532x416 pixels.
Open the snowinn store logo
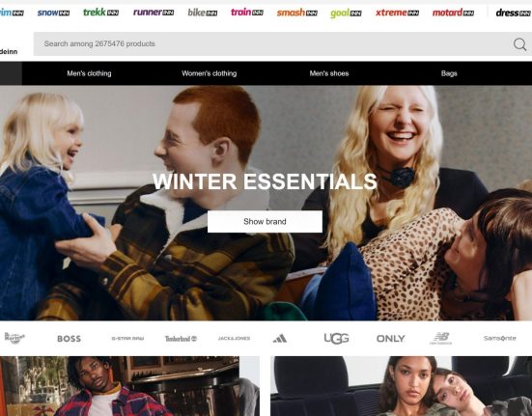click(53, 13)
